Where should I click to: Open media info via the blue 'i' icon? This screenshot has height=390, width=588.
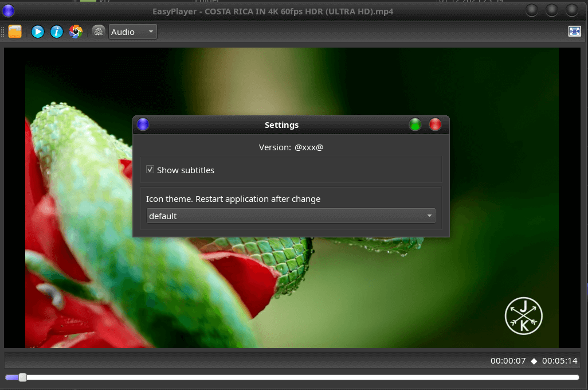tap(56, 32)
